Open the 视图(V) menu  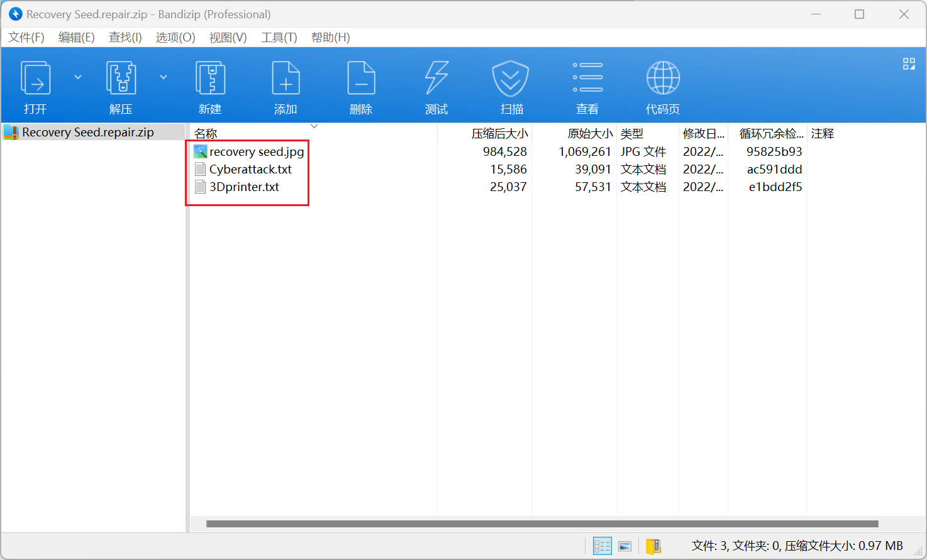(228, 38)
